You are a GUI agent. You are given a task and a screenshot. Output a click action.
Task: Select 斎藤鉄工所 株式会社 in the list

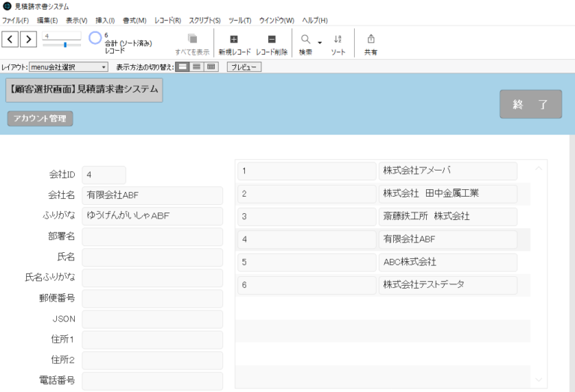click(448, 216)
